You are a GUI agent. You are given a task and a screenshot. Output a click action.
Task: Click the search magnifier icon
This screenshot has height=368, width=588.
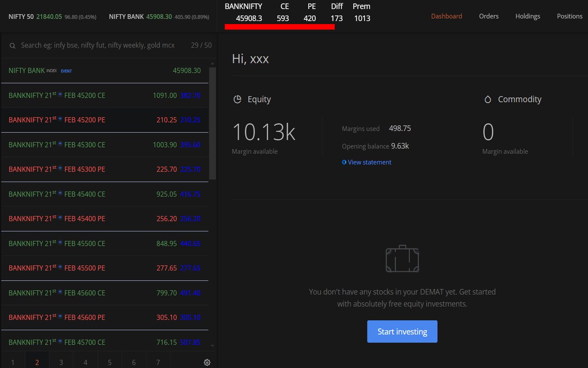tap(12, 45)
